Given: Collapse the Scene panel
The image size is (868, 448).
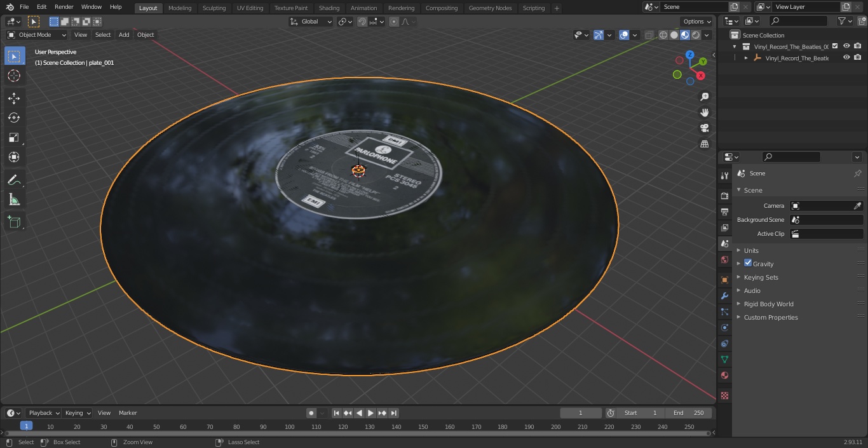Looking at the screenshot, I should coord(753,190).
